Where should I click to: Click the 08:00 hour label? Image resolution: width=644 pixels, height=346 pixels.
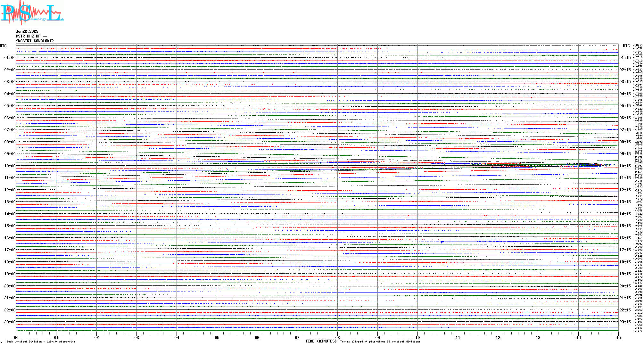[x=10, y=142]
